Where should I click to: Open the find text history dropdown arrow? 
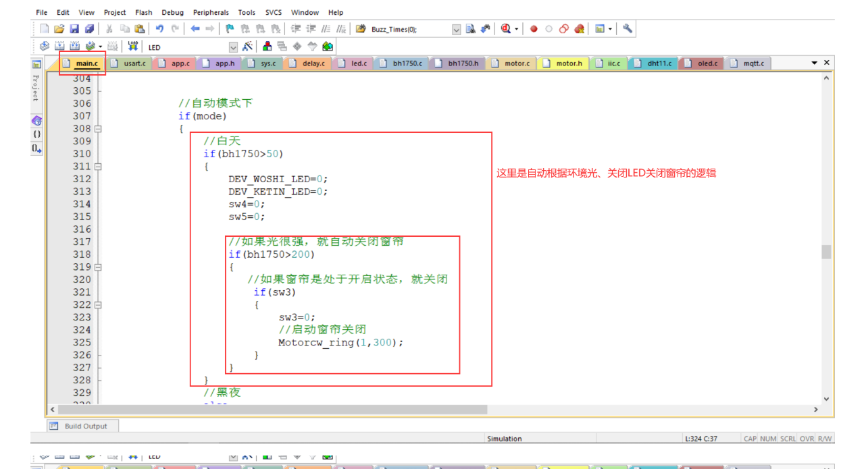(x=456, y=29)
